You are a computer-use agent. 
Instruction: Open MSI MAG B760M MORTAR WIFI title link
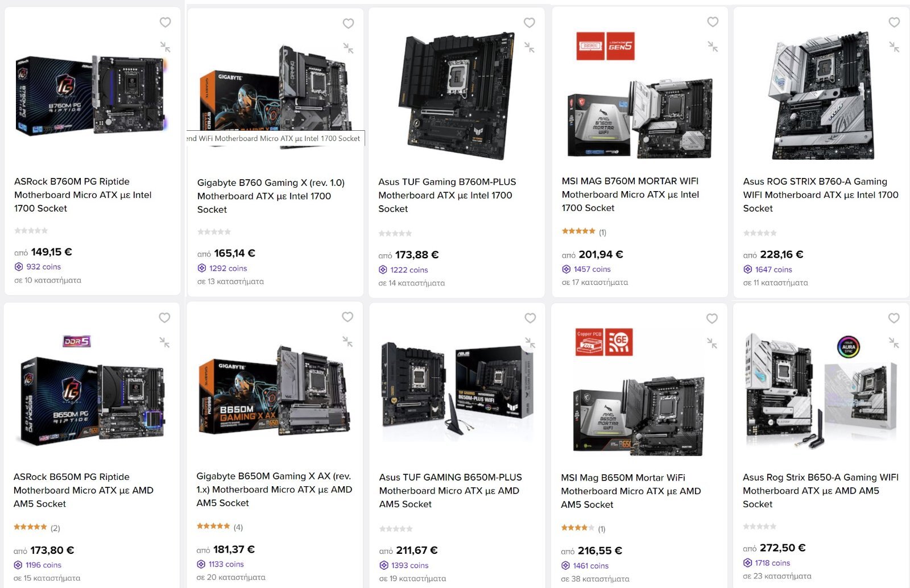click(630, 194)
